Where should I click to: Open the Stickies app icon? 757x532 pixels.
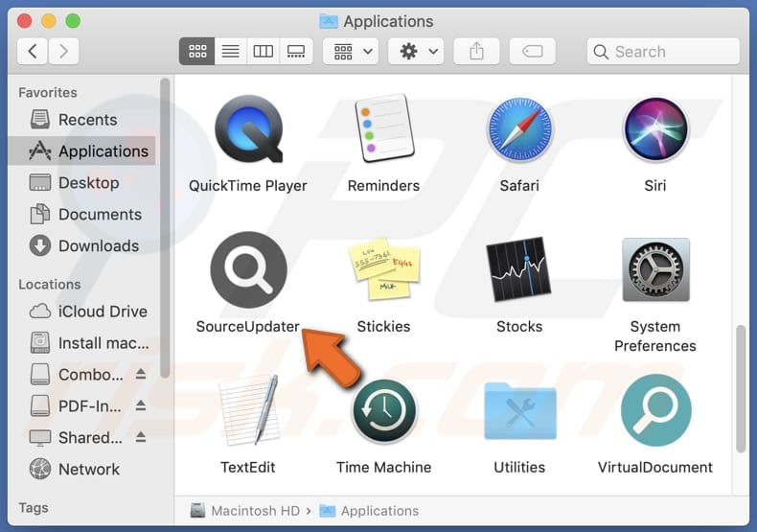[x=384, y=268]
